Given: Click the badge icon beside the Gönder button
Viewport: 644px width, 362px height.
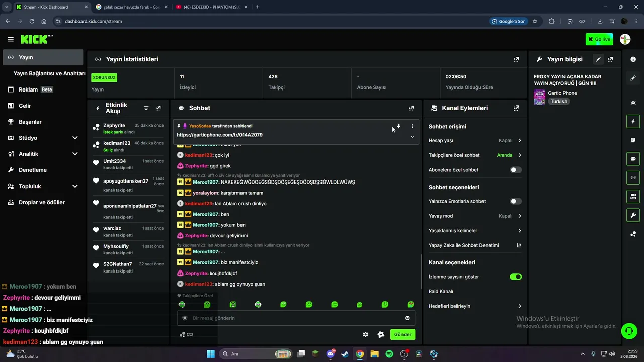Looking at the screenshot, I should (x=381, y=334).
